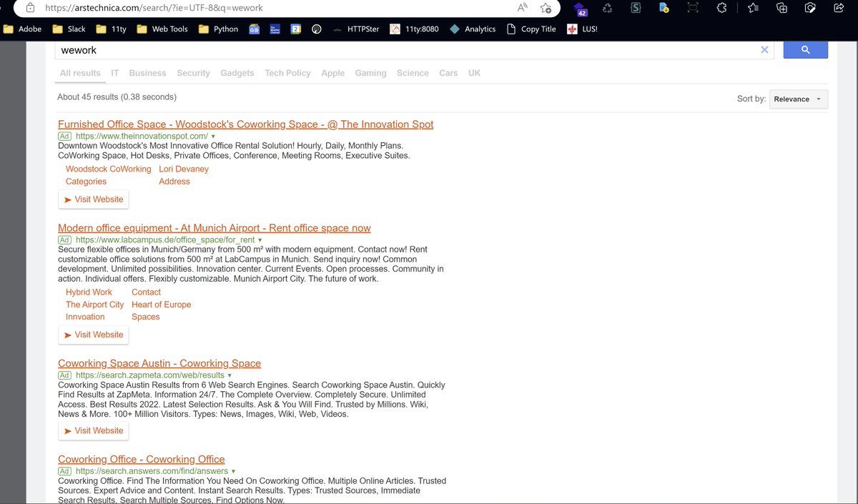
Task: Open the Web Tools bookmarks folder
Action: [x=162, y=29]
